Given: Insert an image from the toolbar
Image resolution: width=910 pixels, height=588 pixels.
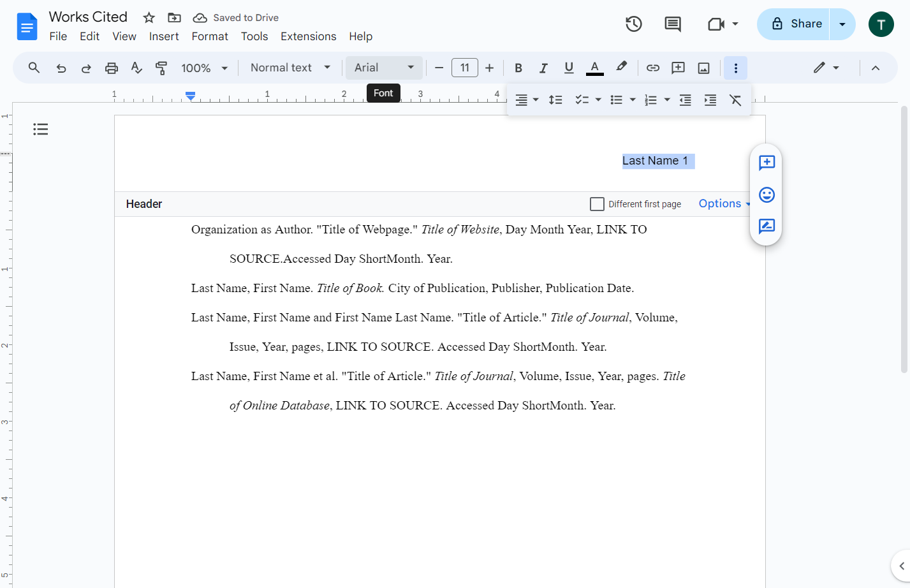Looking at the screenshot, I should pyautogui.click(x=704, y=68).
